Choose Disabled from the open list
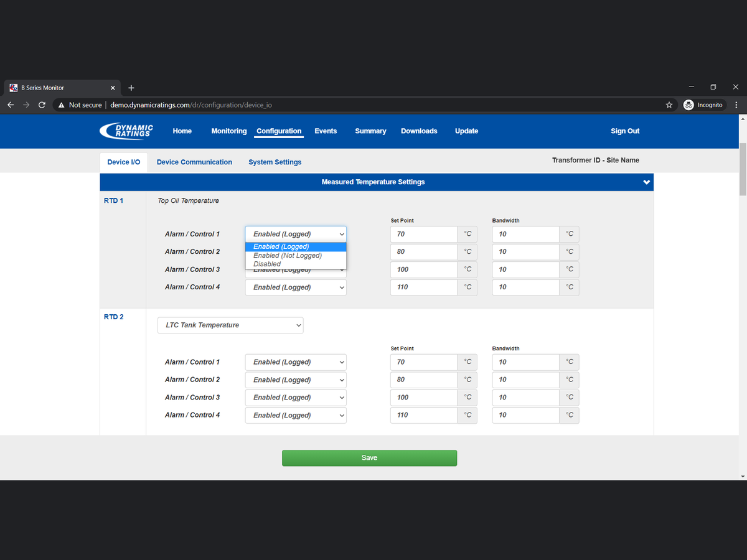This screenshot has width=747, height=560. point(296,264)
